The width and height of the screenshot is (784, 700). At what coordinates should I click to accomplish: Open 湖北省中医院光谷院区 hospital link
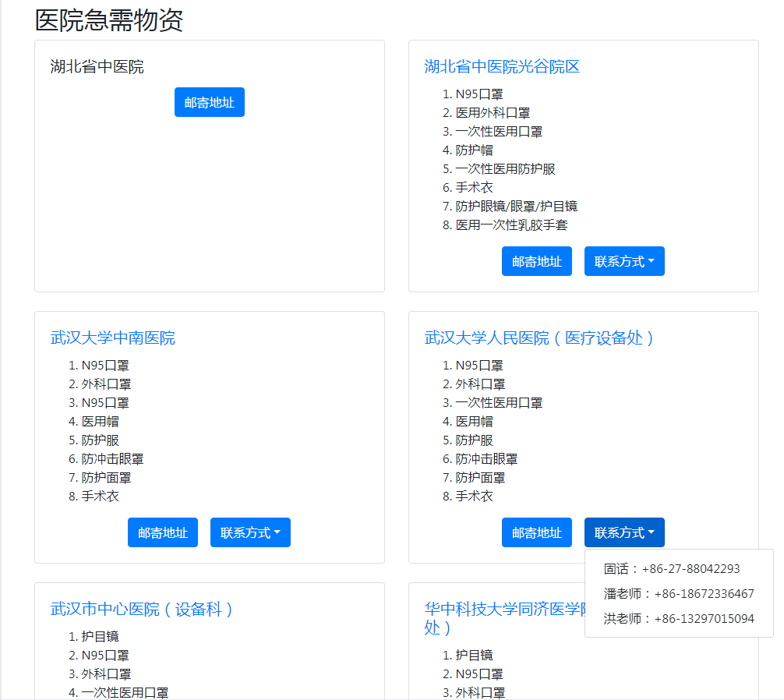502,66
